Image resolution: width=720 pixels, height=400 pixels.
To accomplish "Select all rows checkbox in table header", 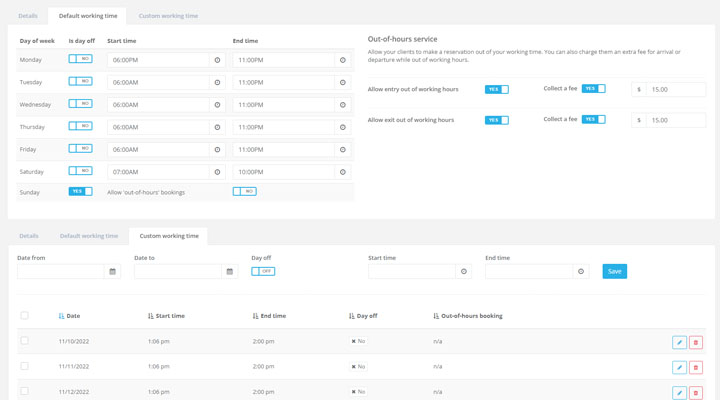I will [24, 315].
